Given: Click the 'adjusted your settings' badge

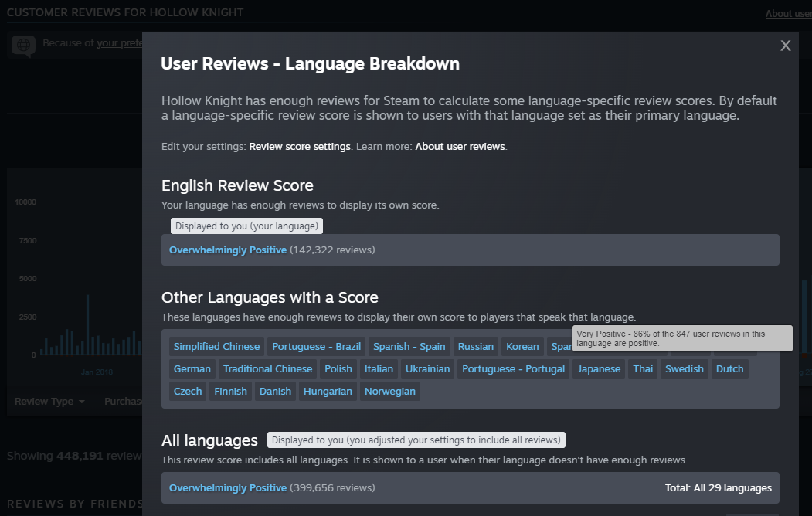Looking at the screenshot, I should (416, 440).
